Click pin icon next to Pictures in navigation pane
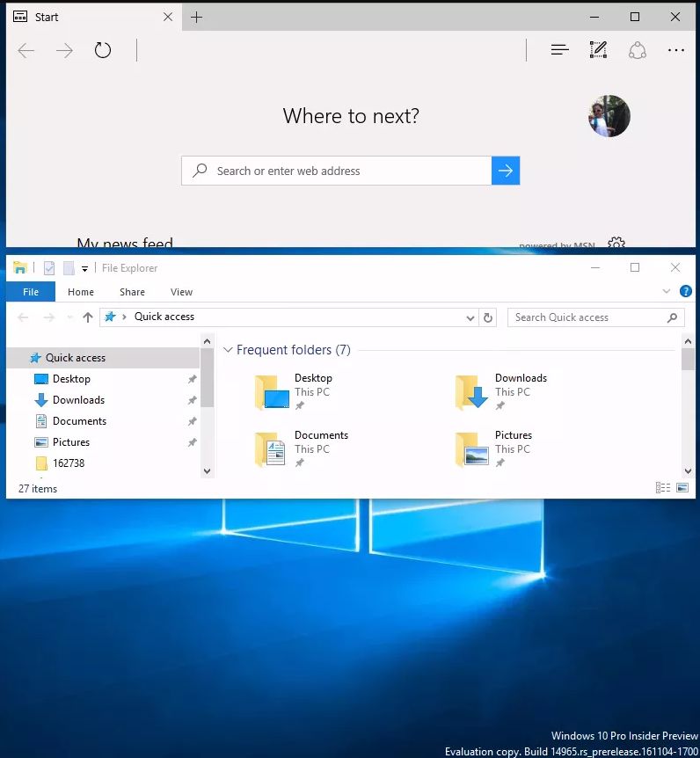 (193, 442)
